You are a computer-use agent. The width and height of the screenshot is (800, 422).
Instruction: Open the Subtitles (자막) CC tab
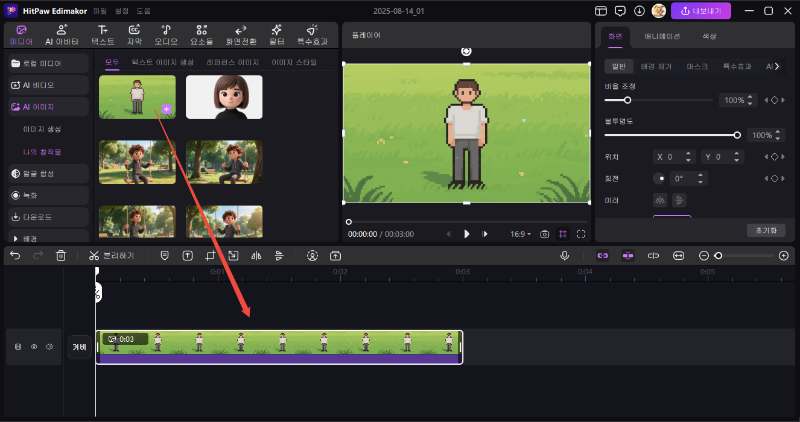tap(134, 35)
